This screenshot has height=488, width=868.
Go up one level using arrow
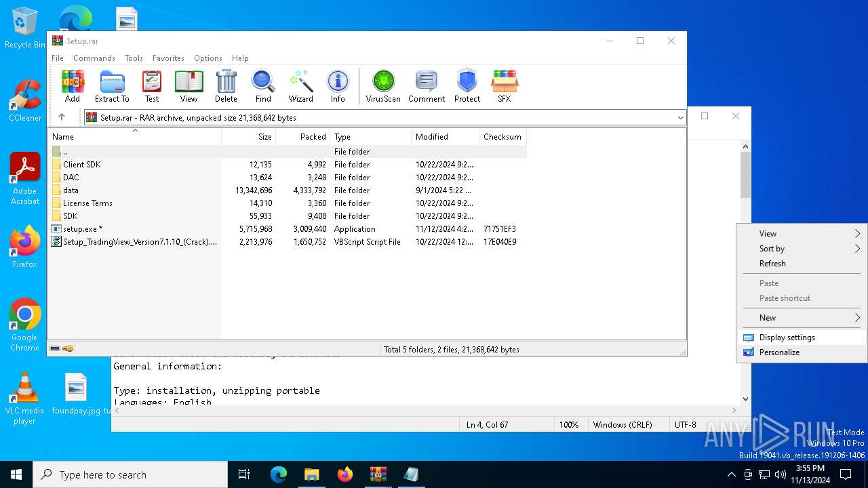(x=62, y=117)
